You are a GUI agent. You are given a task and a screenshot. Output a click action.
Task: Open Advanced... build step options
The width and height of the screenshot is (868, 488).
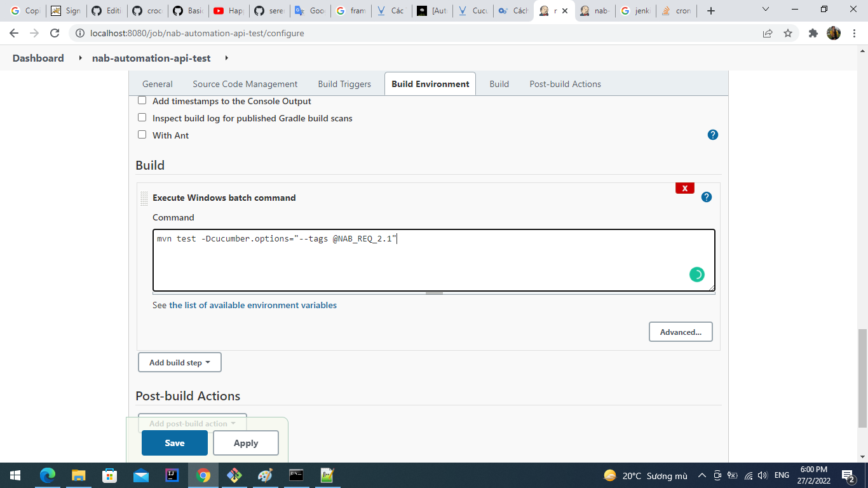point(681,332)
